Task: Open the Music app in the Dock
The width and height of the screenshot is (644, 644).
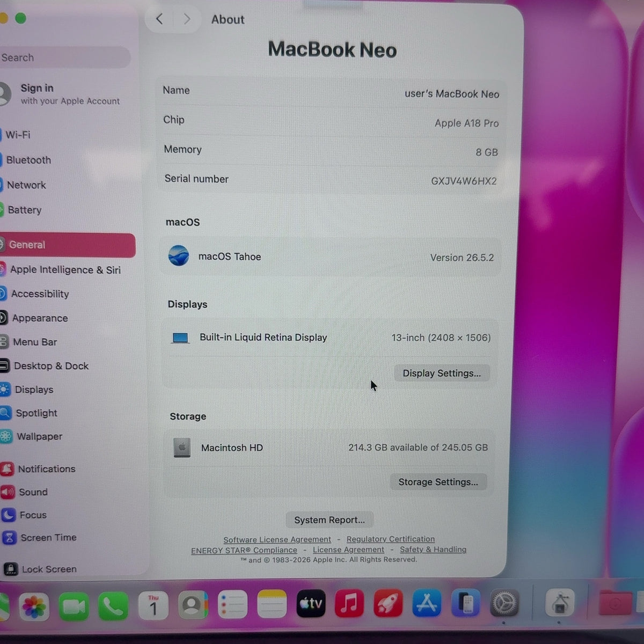Action: [x=349, y=603]
